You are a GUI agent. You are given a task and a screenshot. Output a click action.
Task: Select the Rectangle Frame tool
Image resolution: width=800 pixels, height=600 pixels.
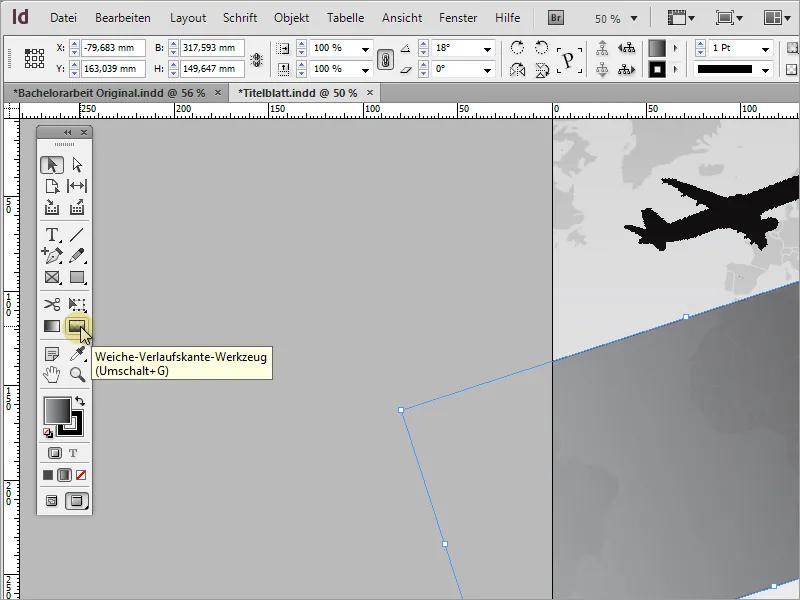click(x=52, y=277)
